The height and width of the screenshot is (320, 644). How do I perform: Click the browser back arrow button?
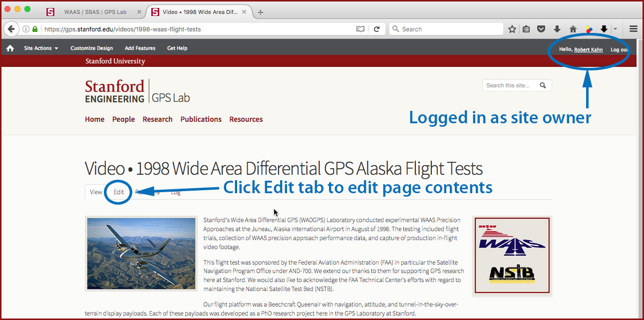(11, 29)
